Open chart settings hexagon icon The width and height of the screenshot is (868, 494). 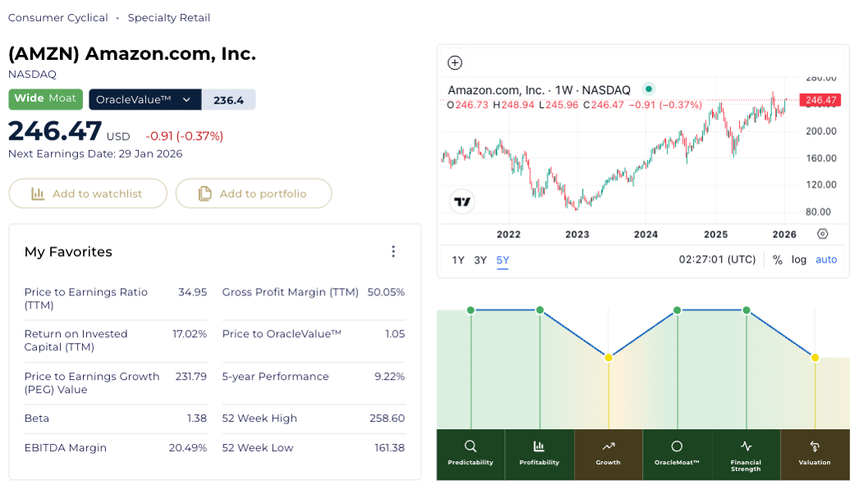coord(822,234)
